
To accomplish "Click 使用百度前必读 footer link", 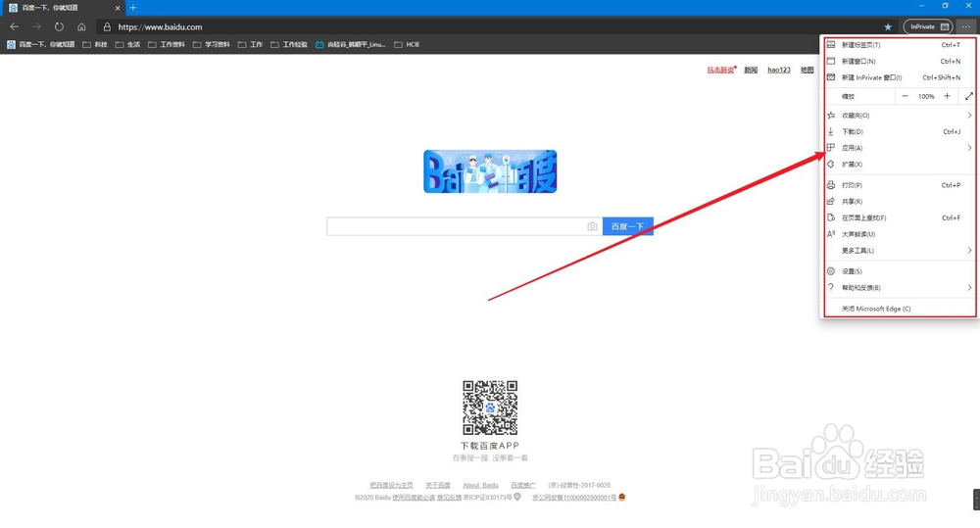I will tap(414, 498).
